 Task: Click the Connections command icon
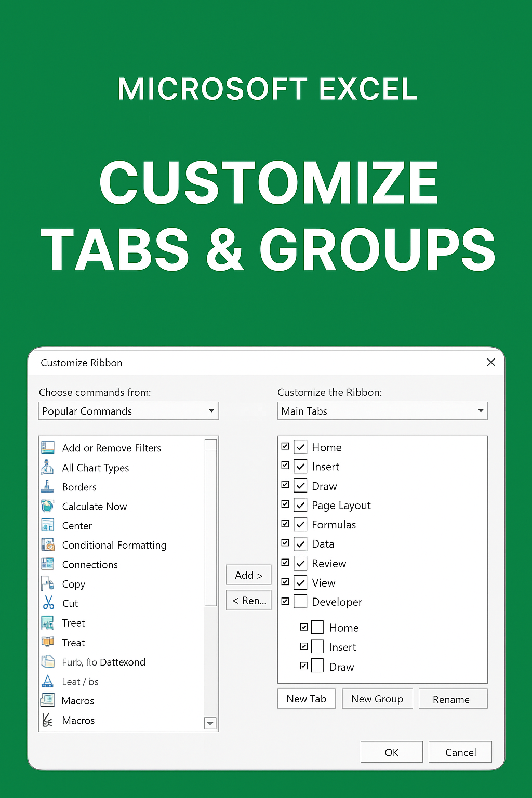click(47, 564)
